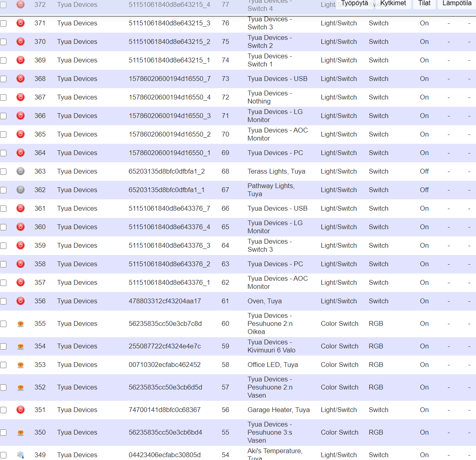Check the box for device 349
This screenshot has height=460, width=476.
[3, 455]
